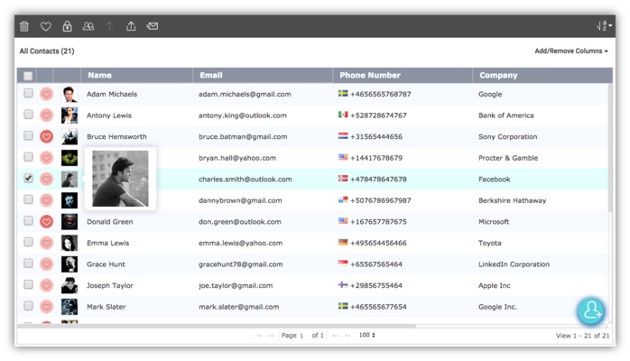Favorite Antony Lewis with heart icon
This screenshot has height=361, width=630.
[47, 115]
